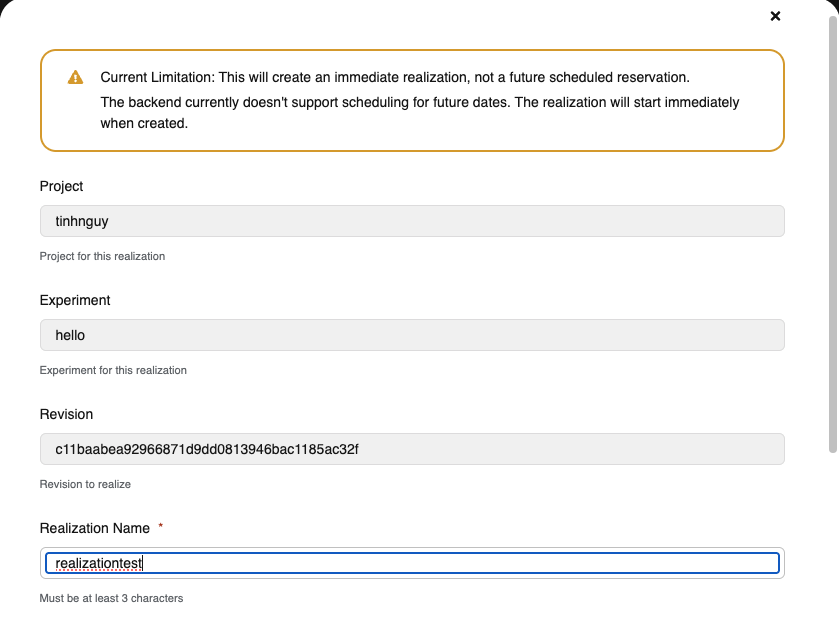Click the Experiment label

75,300
